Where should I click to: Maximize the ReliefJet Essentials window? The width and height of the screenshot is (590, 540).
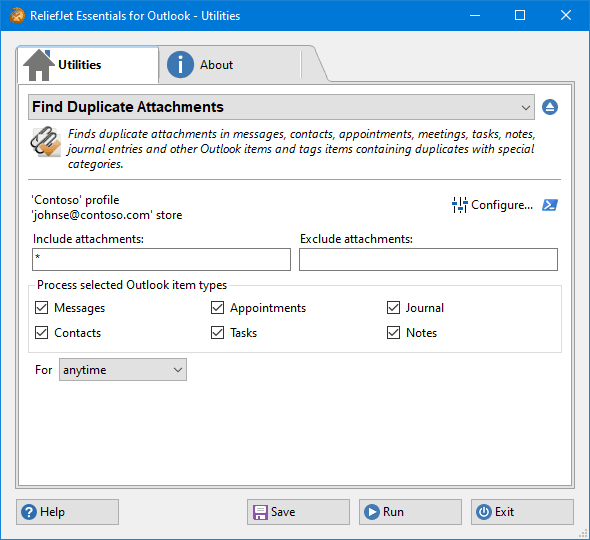(x=520, y=15)
